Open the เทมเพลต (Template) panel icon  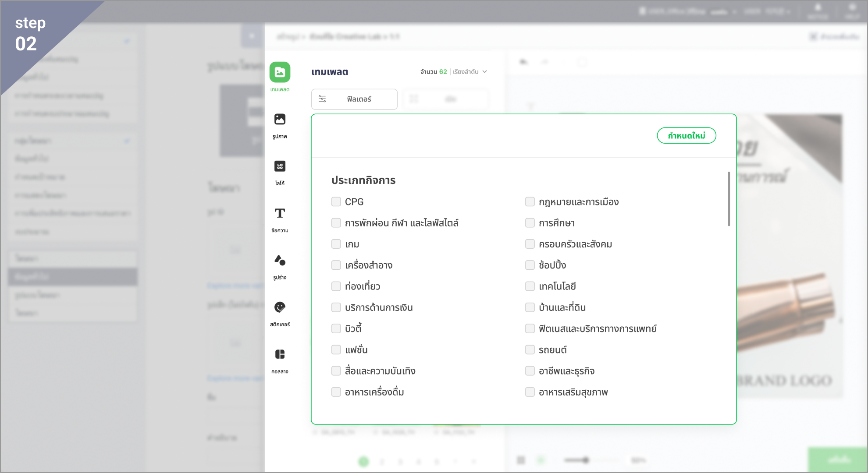pos(280,72)
